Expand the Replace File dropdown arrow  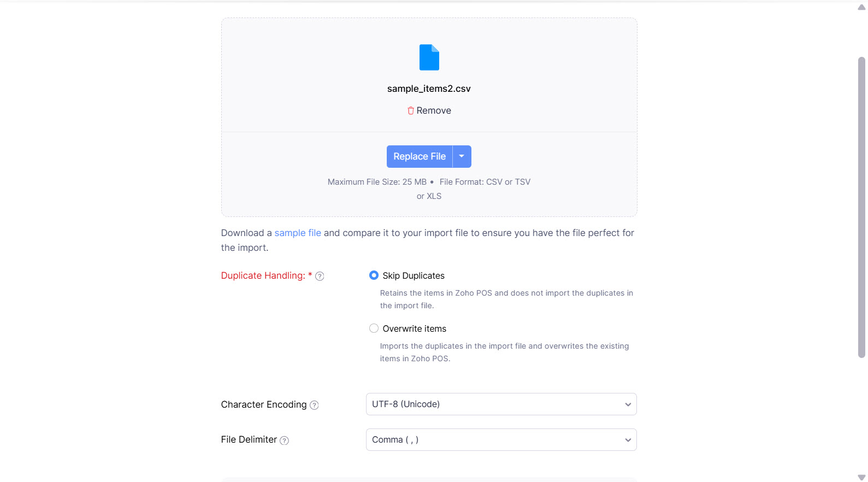coord(462,156)
